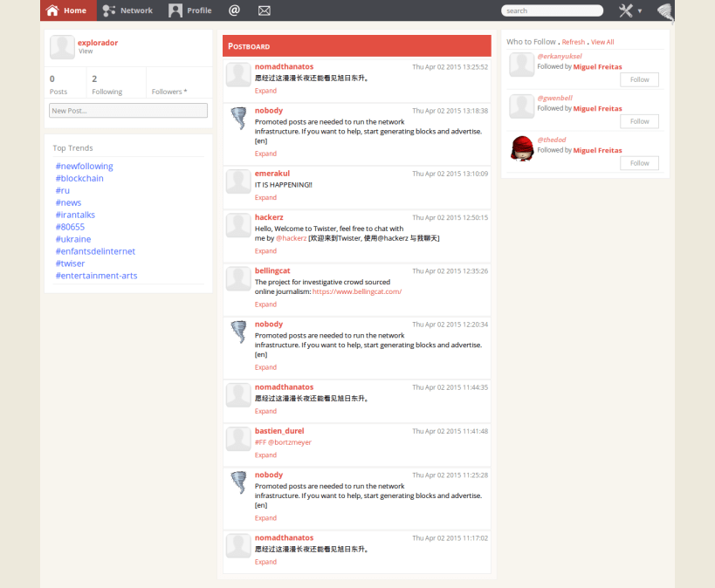Open hackerz username link
715x588 pixels.
click(269, 217)
